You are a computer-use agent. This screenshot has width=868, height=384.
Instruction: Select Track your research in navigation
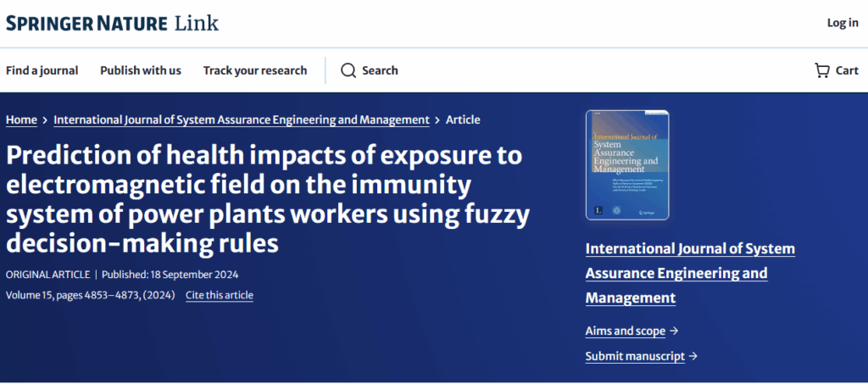point(255,70)
